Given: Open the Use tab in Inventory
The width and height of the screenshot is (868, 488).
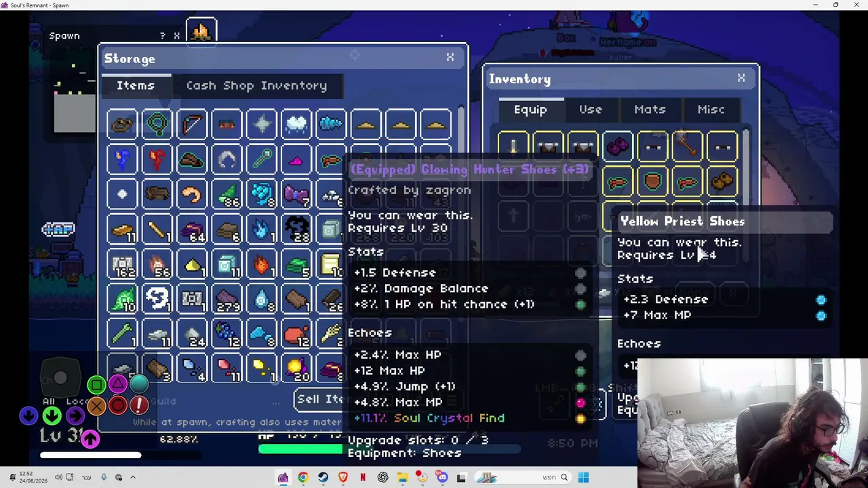Looking at the screenshot, I should click(590, 110).
